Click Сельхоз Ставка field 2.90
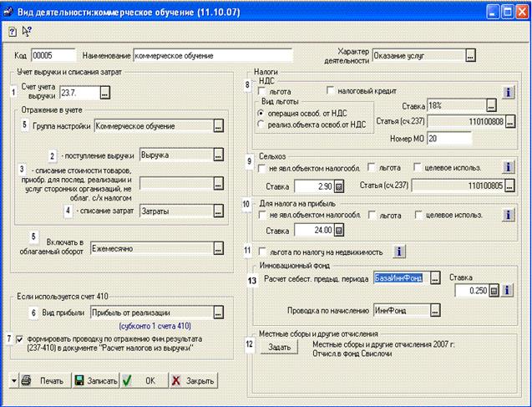532x407 pixels. 314,186
